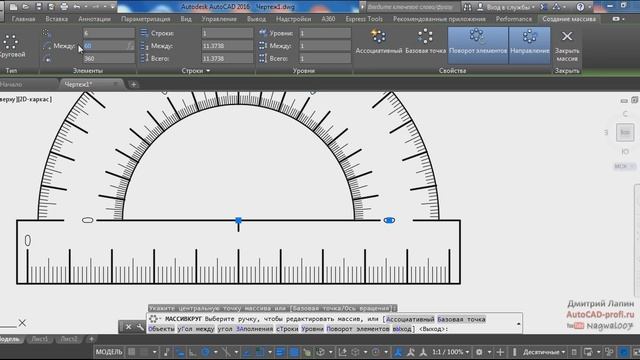Toggle the Направление array direction button
The height and width of the screenshot is (360, 640).
[x=529, y=45]
